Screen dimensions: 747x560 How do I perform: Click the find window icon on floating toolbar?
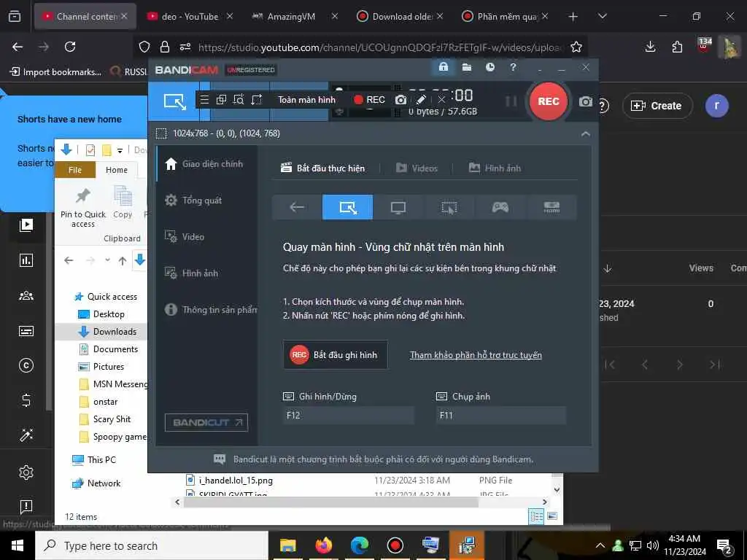click(x=239, y=99)
